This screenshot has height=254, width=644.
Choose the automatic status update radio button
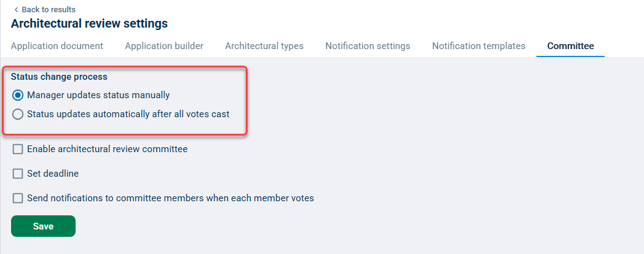coord(18,114)
